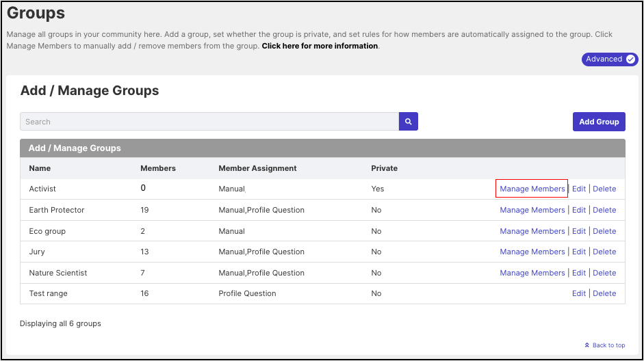
Task: Edit the Test range group
Action: 579,294
